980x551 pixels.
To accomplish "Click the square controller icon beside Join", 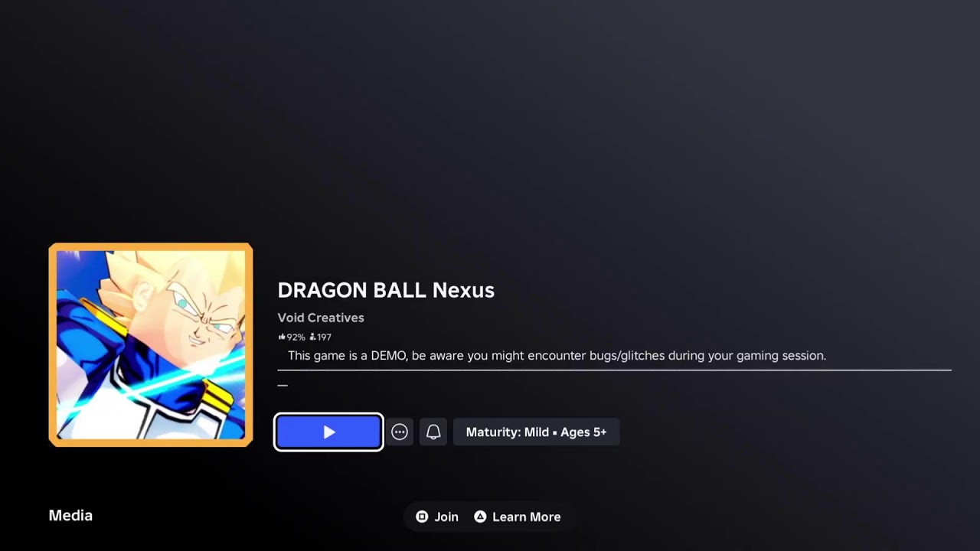I will pyautogui.click(x=422, y=517).
